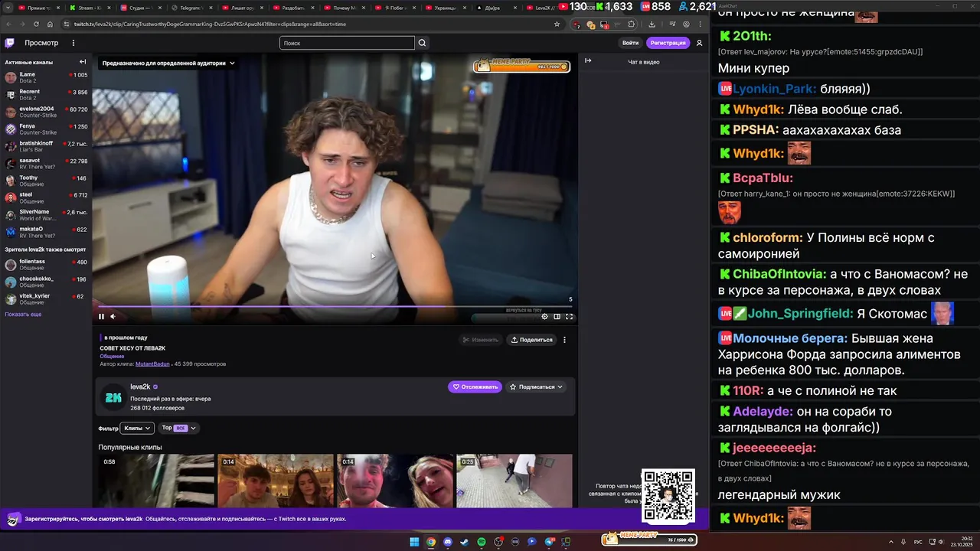Viewport: 980px width, 551px height.
Task: Open bratishkinoff channel in sidebar
Action: pos(46,146)
